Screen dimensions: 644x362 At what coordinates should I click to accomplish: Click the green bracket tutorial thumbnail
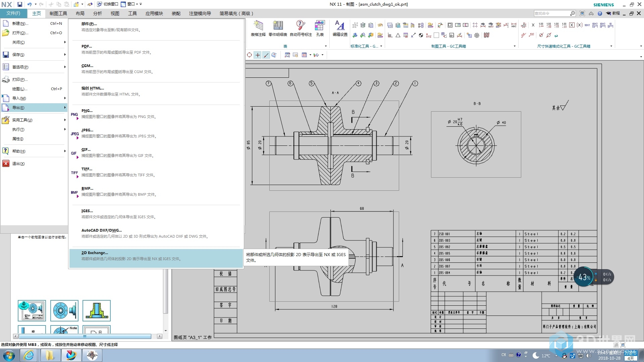(x=97, y=311)
